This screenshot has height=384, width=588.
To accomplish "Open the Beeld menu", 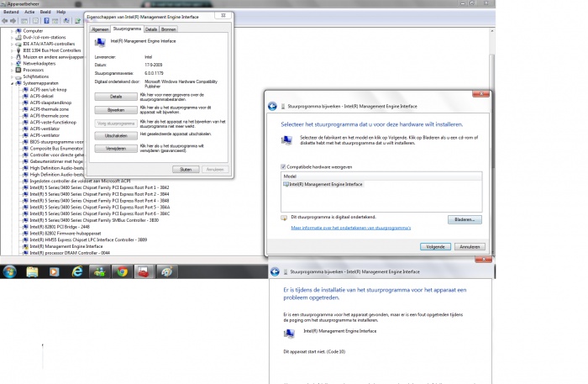I will (45, 12).
